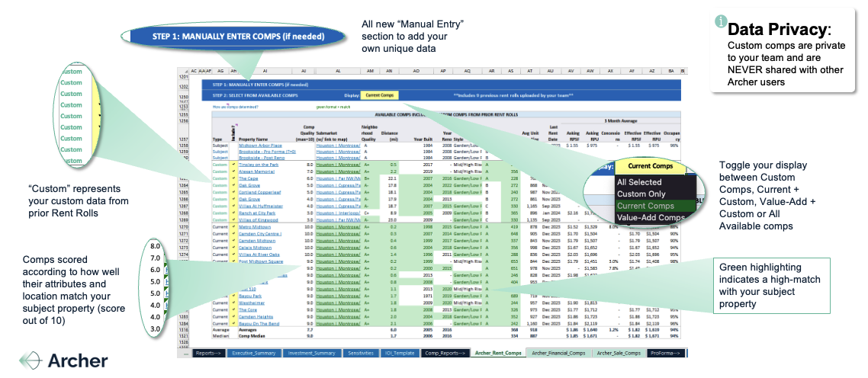This screenshot has height=378, width=868.
Task: Toggle include checkmark for Alexan Memorial
Action: click(233, 171)
